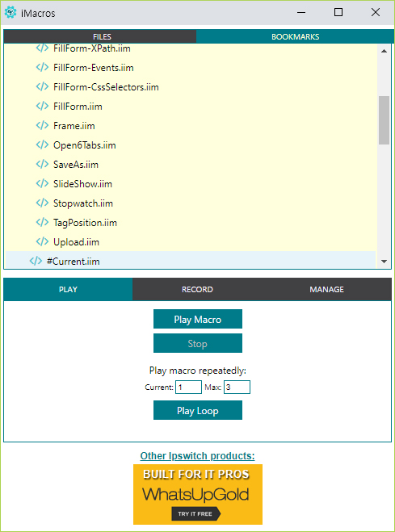Select the SaveAs.iim macro
The width and height of the screenshot is (395, 532).
click(x=76, y=164)
